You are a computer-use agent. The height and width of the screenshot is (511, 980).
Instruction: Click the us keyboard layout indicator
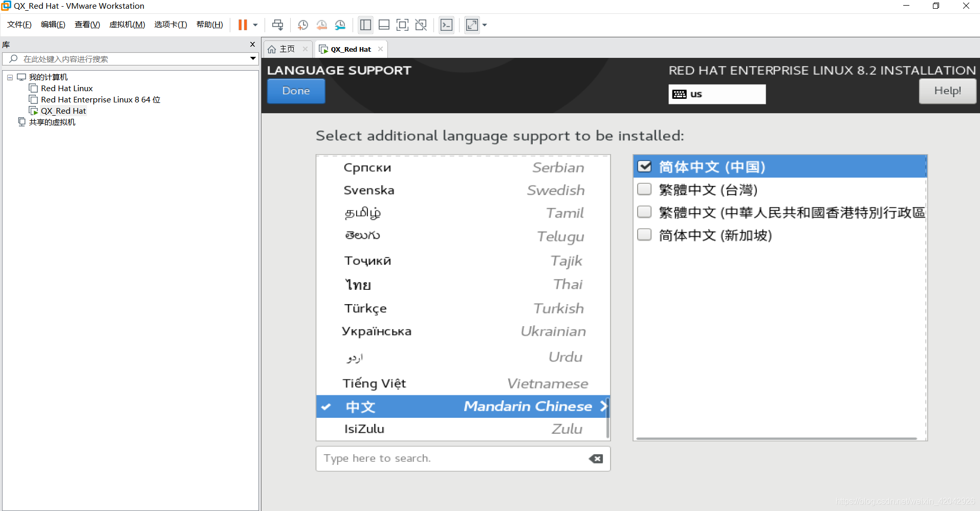point(717,94)
